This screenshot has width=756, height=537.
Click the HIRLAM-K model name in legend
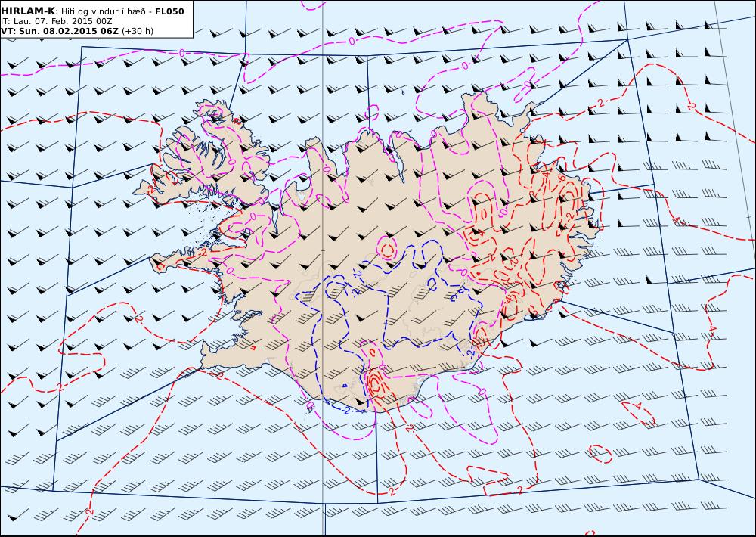point(28,11)
